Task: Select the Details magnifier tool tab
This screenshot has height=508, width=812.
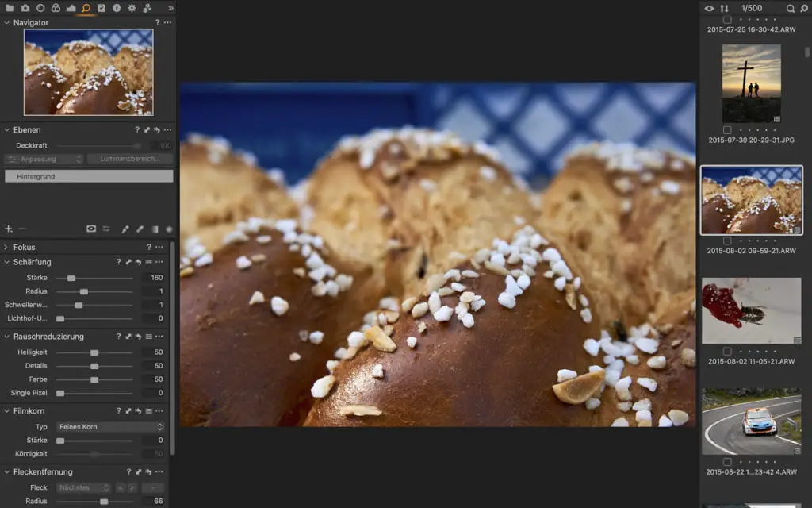Action: 86,8
